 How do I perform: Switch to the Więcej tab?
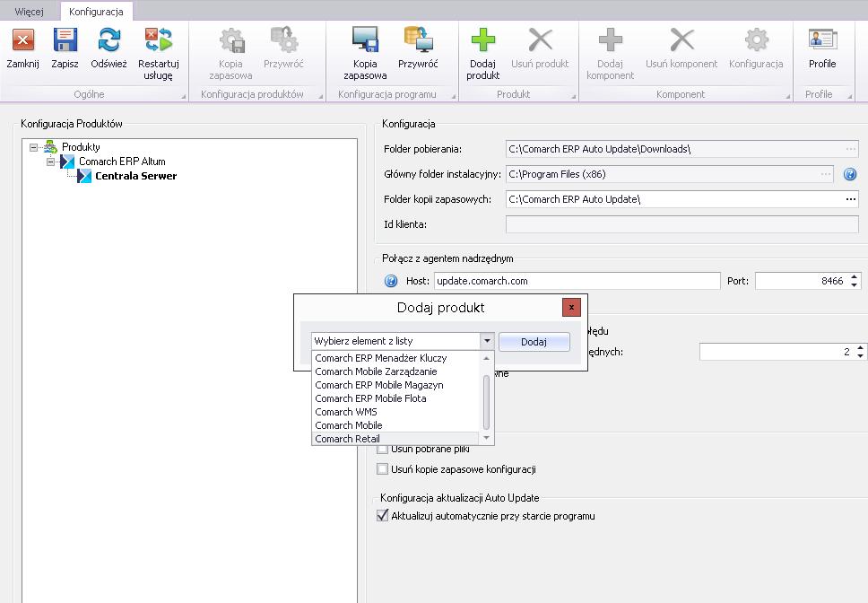click(x=30, y=12)
